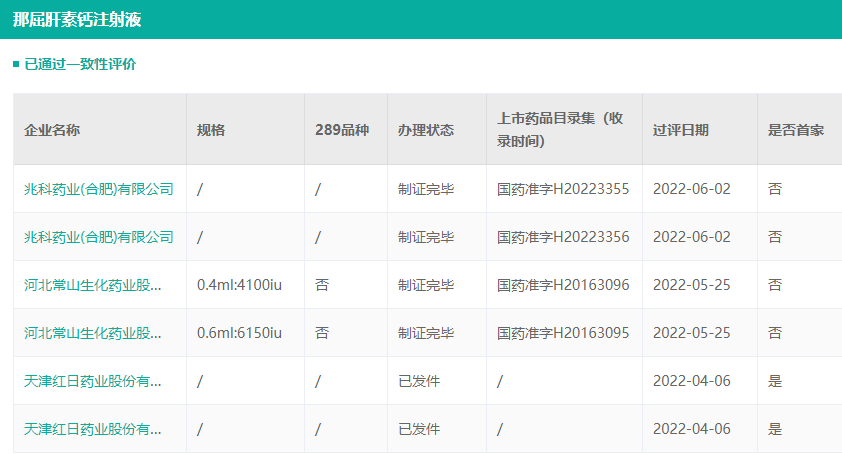Open 河北常山生化药业股... link for 0.6ml:6150iu

[x=92, y=333]
